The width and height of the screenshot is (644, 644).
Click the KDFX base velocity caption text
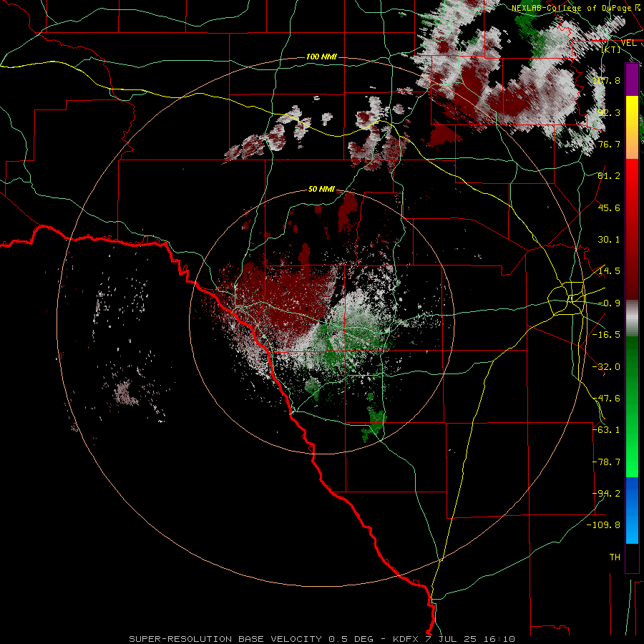point(321,639)
